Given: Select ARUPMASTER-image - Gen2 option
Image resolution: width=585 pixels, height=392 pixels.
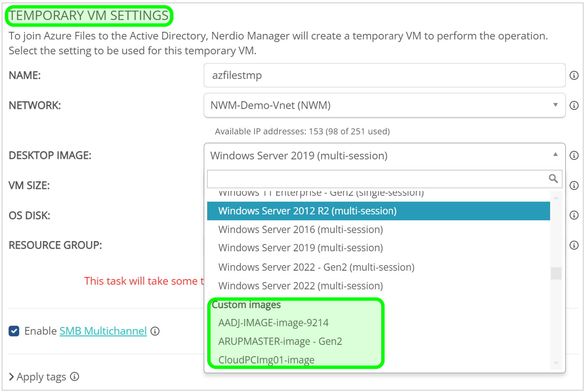Looking at the screenshot, I should point(280,341).
